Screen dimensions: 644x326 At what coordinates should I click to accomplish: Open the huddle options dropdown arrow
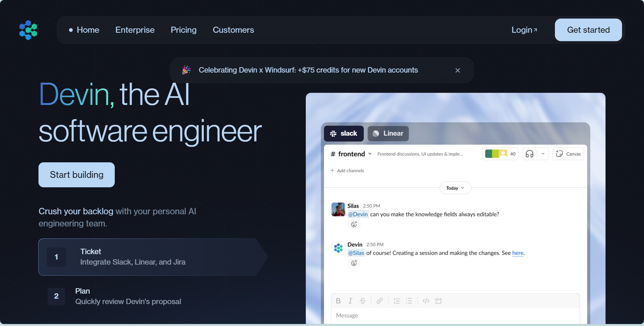(x=543, y=154)
